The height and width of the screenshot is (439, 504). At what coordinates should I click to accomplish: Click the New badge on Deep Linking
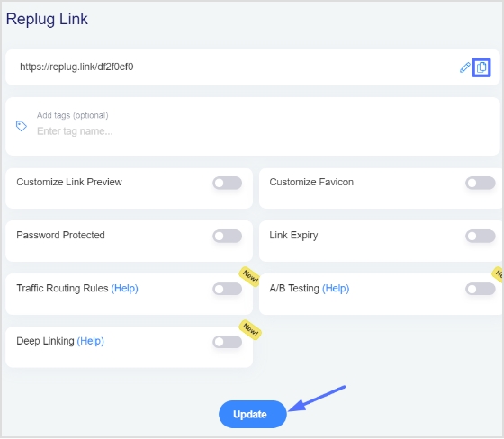250,329
